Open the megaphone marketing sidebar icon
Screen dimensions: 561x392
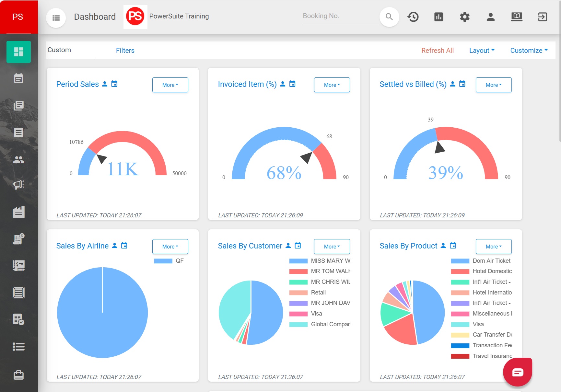tap(19, 185)
